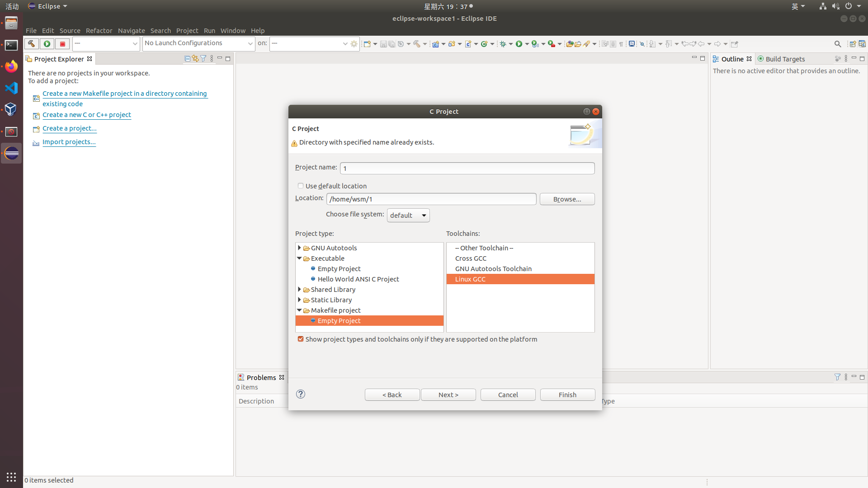Screen dimensions: 868x488
Task: Collapse the Executable project type
Action: (x=299, y=258)
